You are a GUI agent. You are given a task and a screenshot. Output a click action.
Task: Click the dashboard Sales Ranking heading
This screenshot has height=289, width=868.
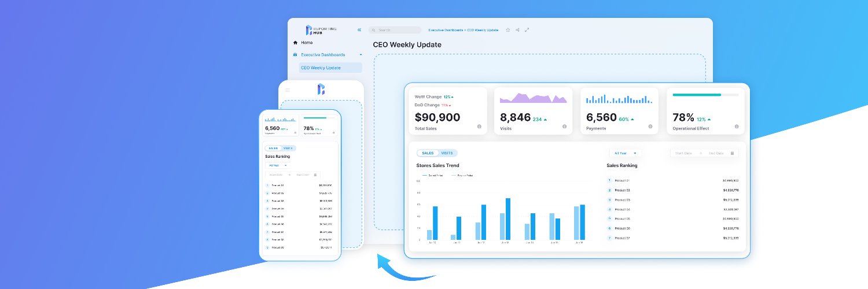622,165
